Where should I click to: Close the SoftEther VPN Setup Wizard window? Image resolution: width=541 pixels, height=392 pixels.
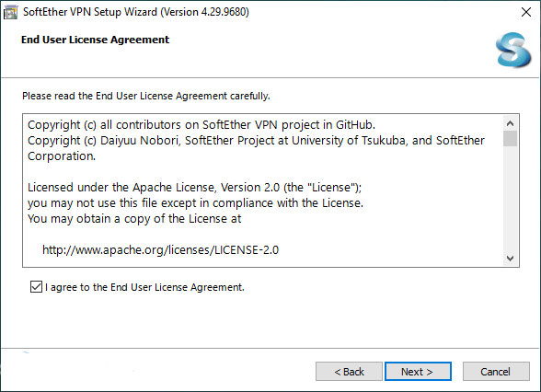[x=526, y=12]
